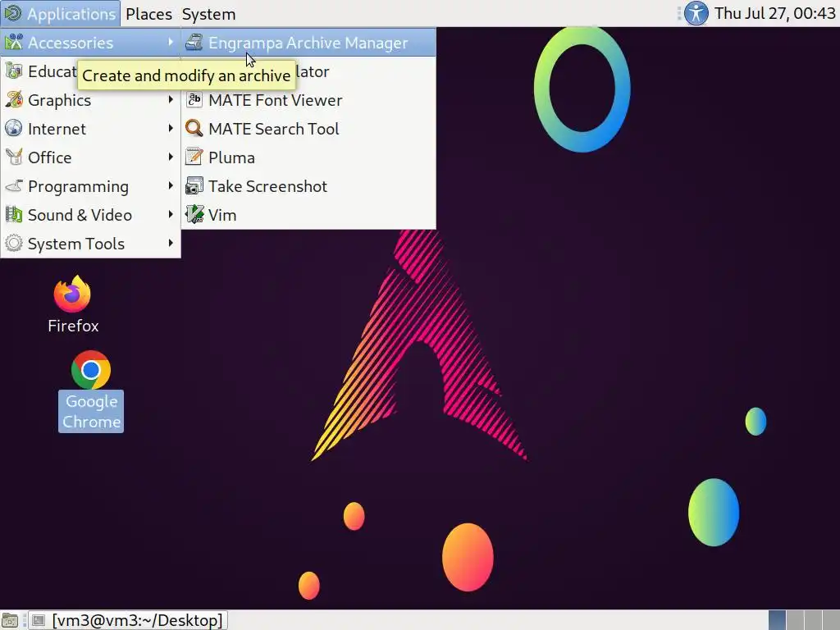Click the Internet globe icon
Viewport: 840px width, 630px height.
[x=13, y=129]
